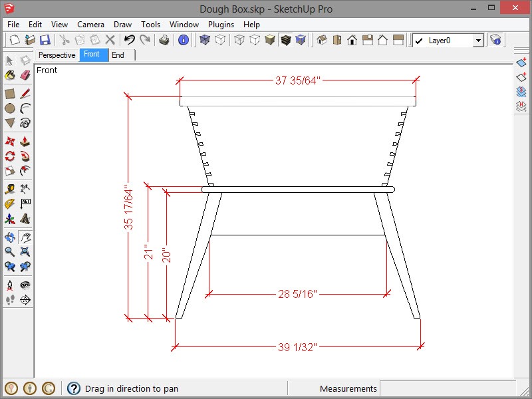Open Instructor help from status bar
Image resolution: width=532 pixels, height=399 pixels.
point(73,388)
